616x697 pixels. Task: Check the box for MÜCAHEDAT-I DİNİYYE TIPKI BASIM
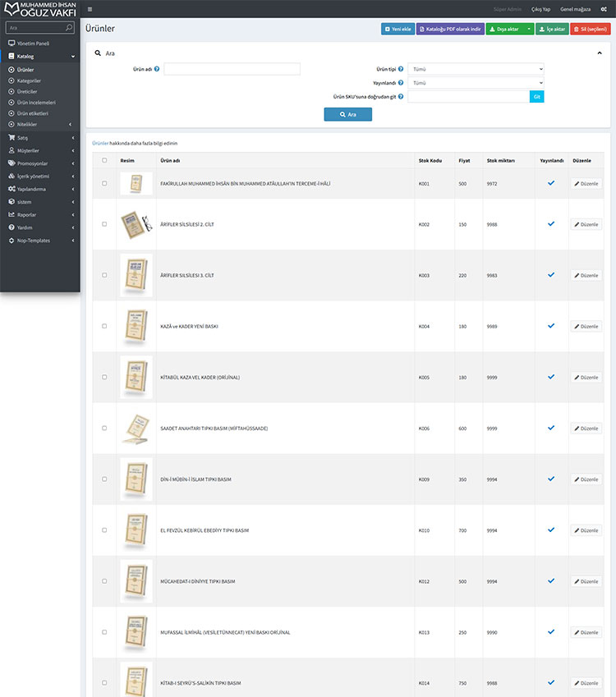104,581
